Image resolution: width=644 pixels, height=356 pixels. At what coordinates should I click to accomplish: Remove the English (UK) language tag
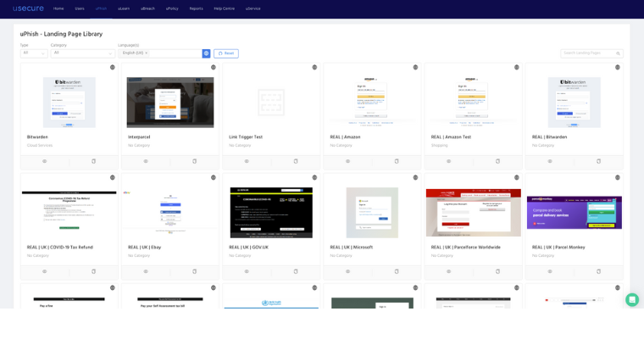[147, 53]
